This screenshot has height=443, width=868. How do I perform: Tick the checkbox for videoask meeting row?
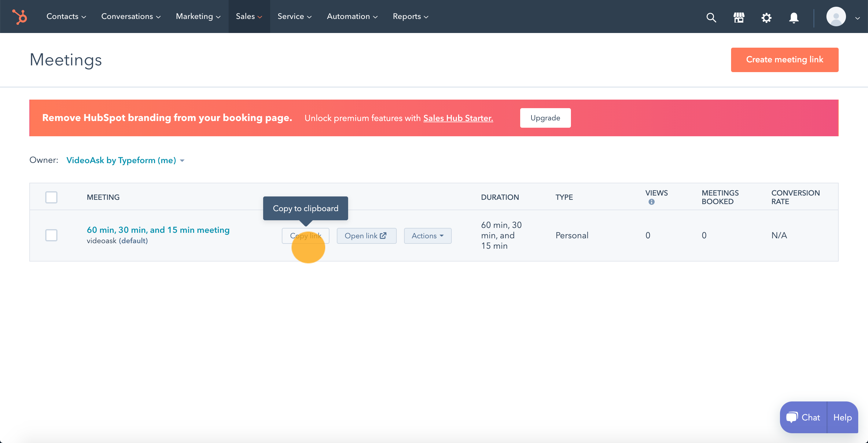coord(51,235)
